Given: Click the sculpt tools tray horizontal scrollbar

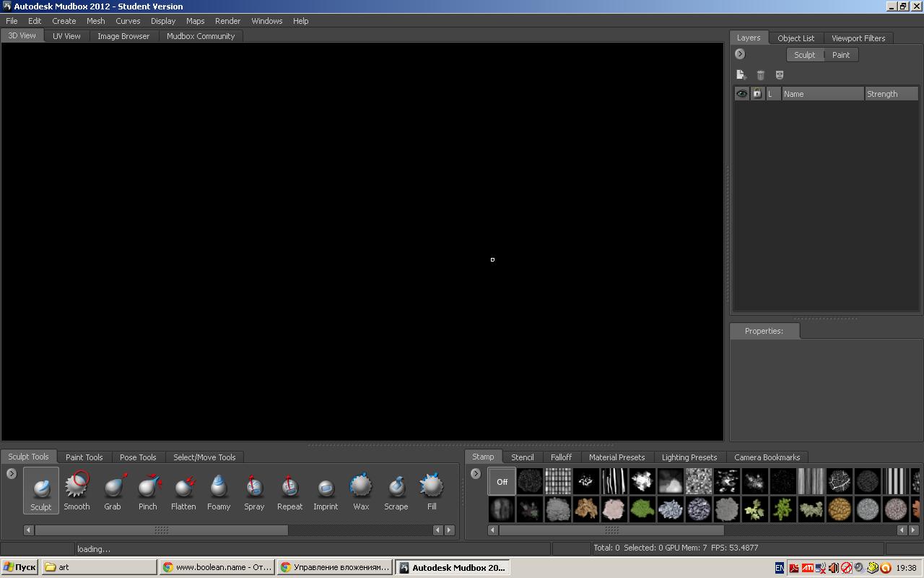Looking at the screenshot, I should [161, 530].
